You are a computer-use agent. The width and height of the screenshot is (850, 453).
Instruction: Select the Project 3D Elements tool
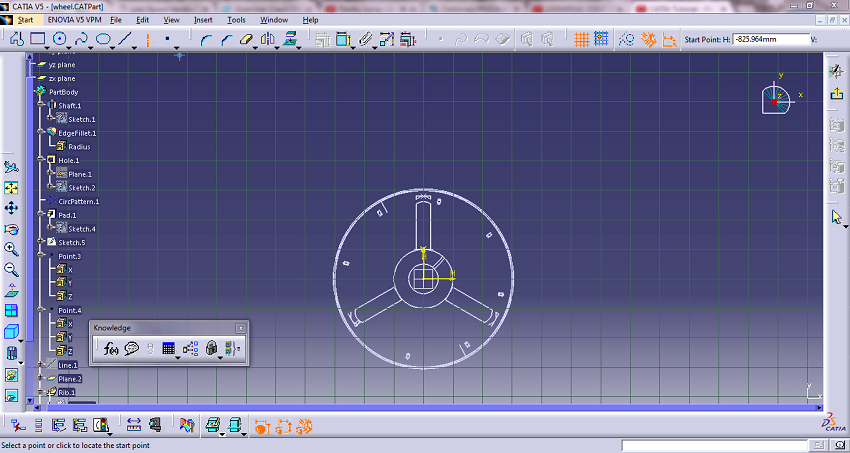click(x=291, y=39)
